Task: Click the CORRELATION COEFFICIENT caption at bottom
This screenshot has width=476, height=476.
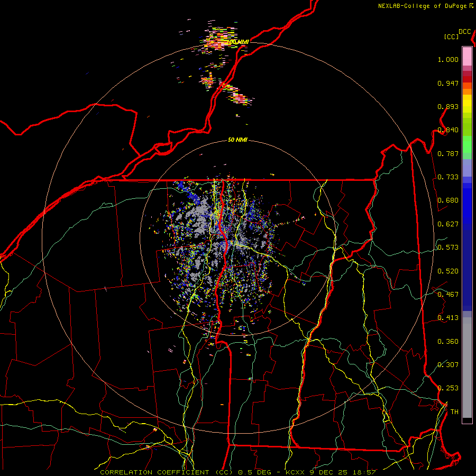Action: pyautogui.click(x=238, y=472)
